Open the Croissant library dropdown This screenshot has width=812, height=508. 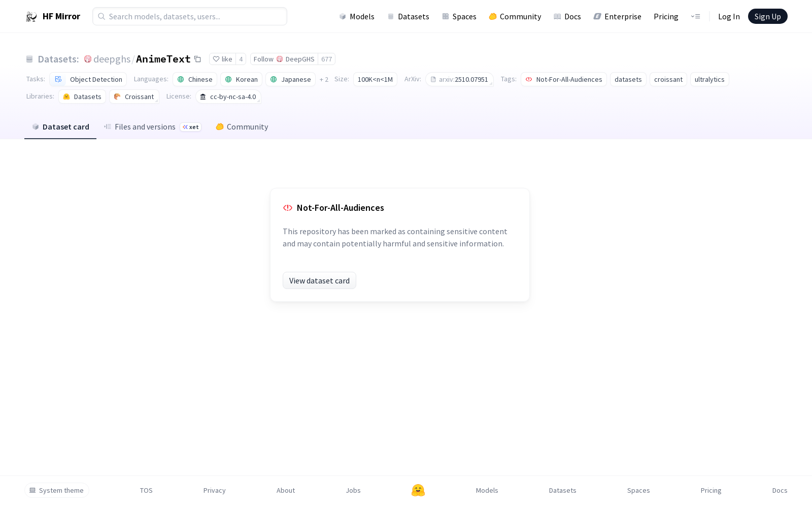(x=134, y=97)
